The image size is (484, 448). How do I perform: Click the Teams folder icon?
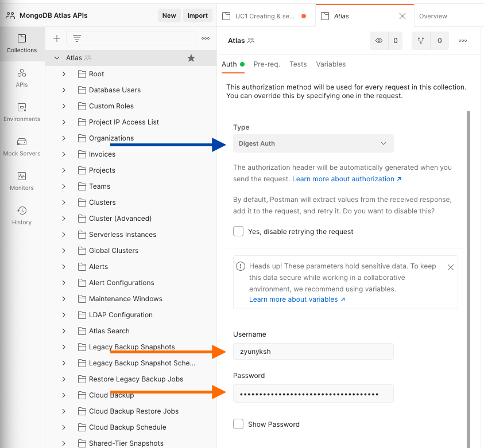point(82,186)
